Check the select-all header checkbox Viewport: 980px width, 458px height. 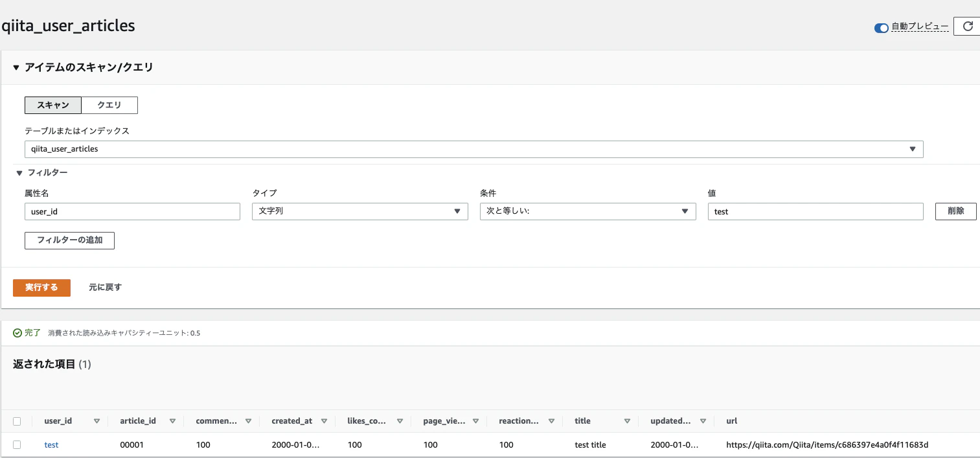point(17,421)
